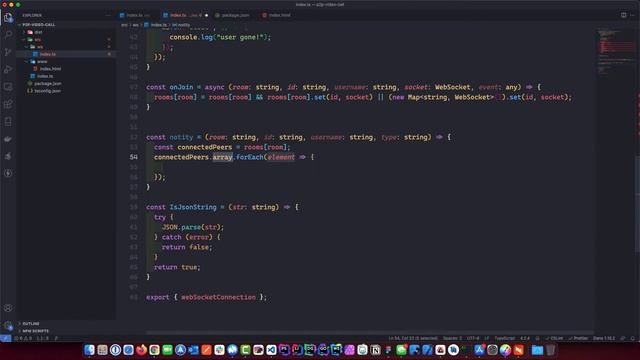Viewport: 640px width, 360px height.
Task: Select the unsaved index.ts editor tab
Action: coord(185,15)
